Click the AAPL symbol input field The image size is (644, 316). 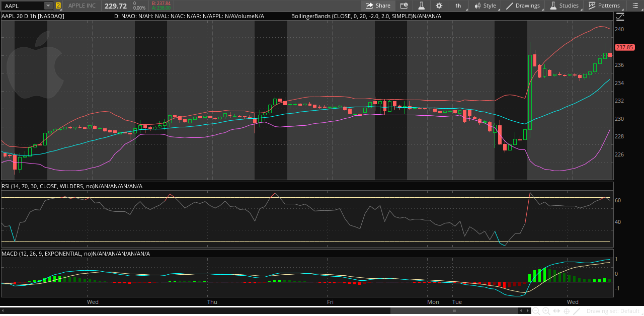pyautogui.click(x=23, y=6)
